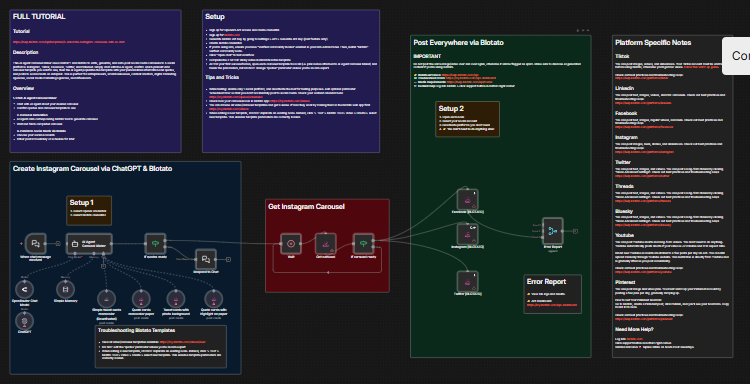Image resolution: width=750 pixels, height=384 pixels.
Task: Click plus connector after Error Report node
Action: [575, 231]
